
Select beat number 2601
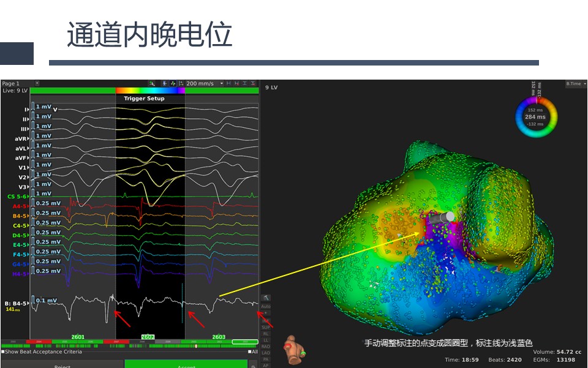(x=78, y=337)
